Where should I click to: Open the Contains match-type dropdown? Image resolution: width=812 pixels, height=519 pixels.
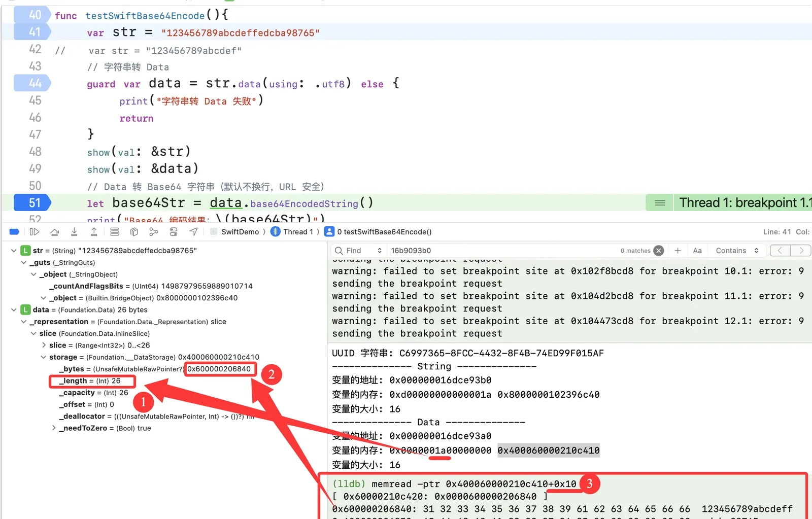coord(737,251)
